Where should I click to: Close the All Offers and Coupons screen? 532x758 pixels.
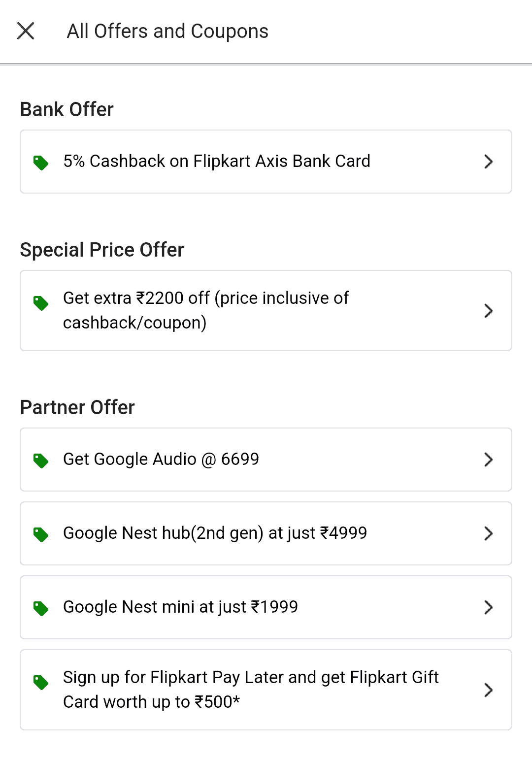[26, 31]
